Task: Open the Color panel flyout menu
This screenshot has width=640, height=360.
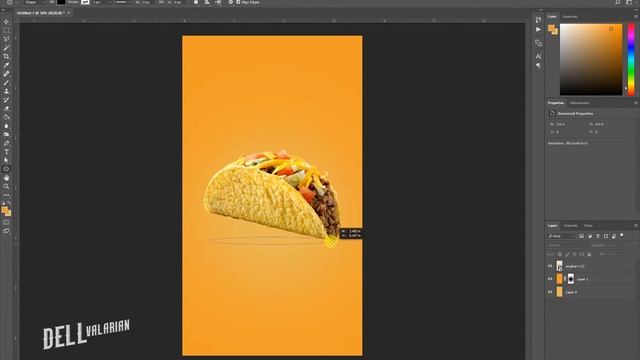Action: click(636, 17)
